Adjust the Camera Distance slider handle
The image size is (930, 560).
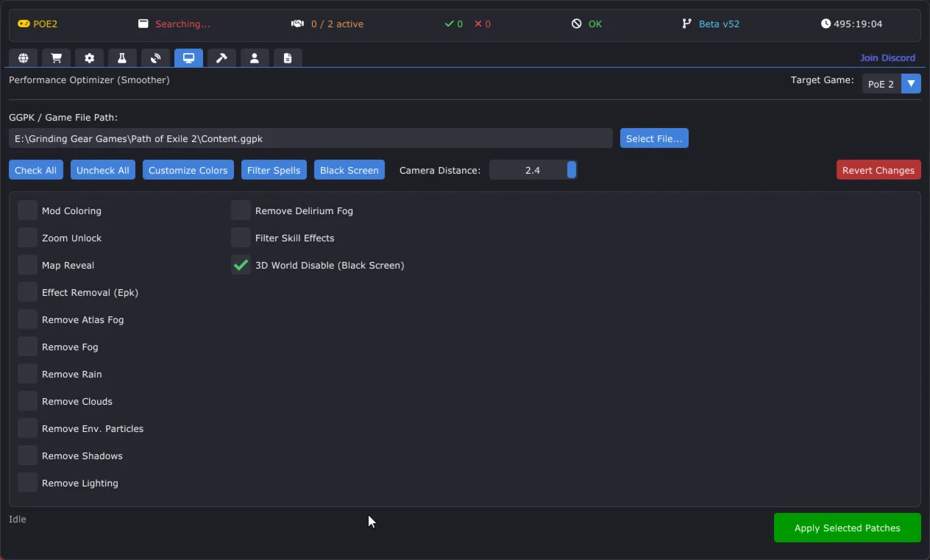point(572,170)
